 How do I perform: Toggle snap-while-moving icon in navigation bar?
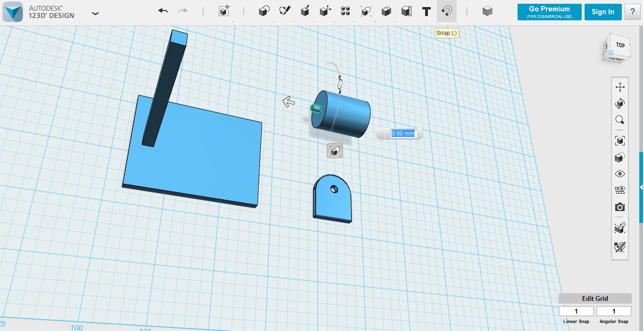pyautogui.click(x=620, y=228)
